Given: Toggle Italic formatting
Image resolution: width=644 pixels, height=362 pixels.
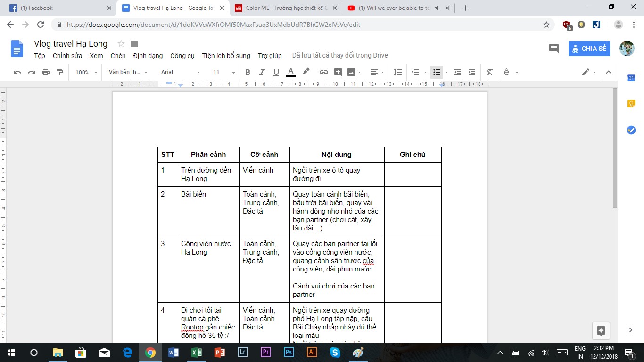Looking at the screenshot, I should point(262,72).
